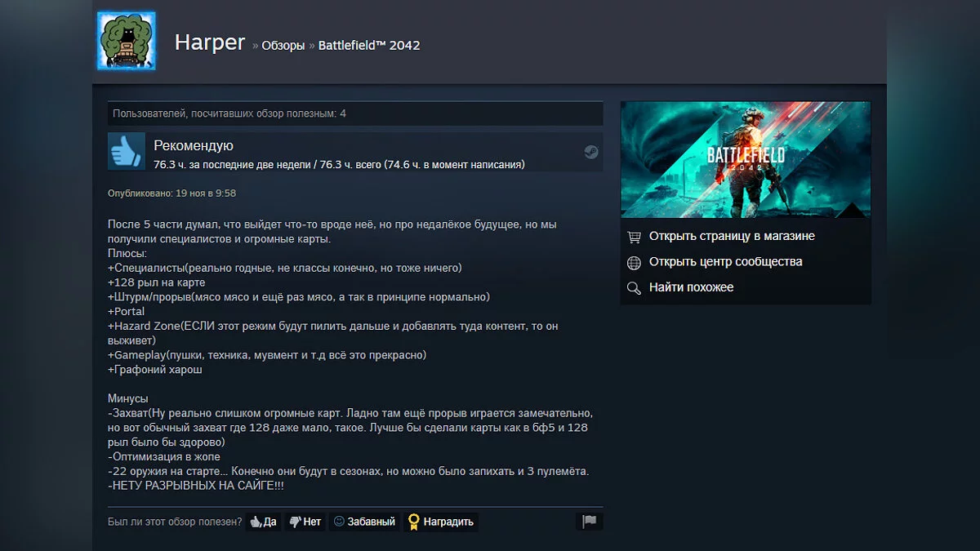Screen dimensions: 980x551
Task: Click the +128 рыл на карте line
Action: point(157,282)
